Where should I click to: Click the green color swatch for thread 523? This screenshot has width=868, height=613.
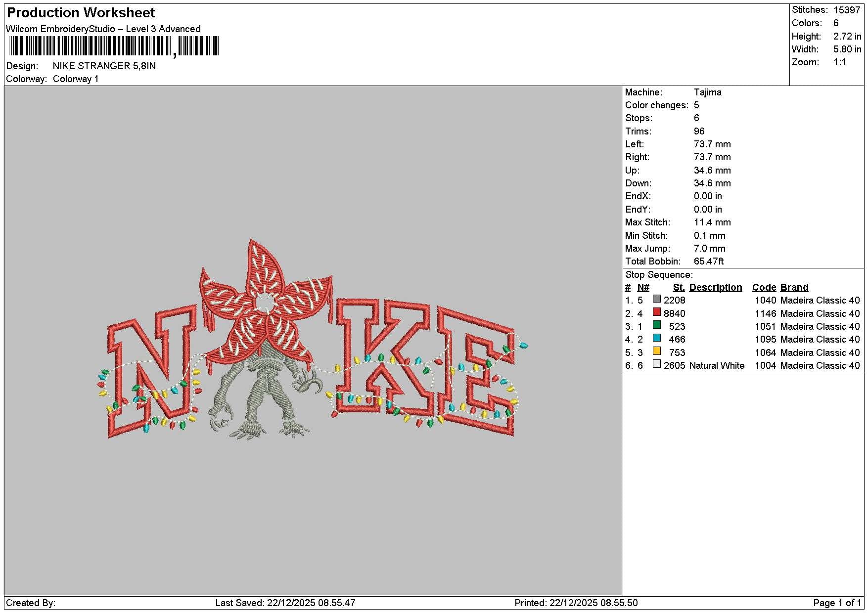[656, 325]
